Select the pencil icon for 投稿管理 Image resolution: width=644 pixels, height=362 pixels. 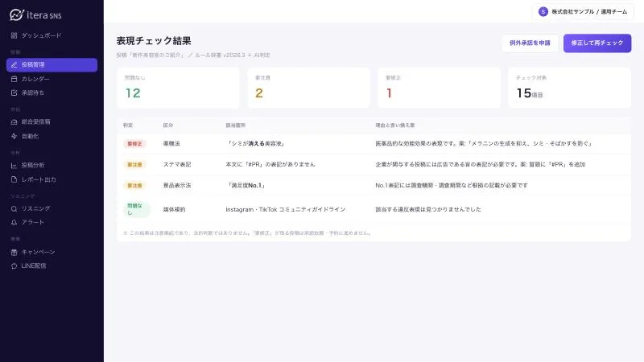(14, 65)
